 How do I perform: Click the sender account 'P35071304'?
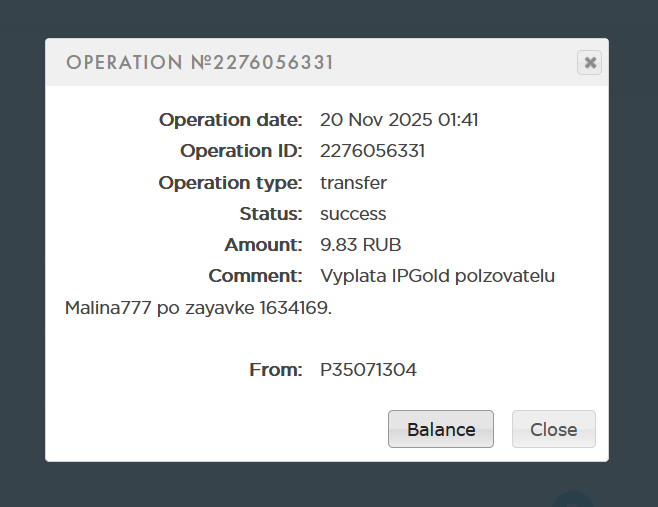click(368, 370)
